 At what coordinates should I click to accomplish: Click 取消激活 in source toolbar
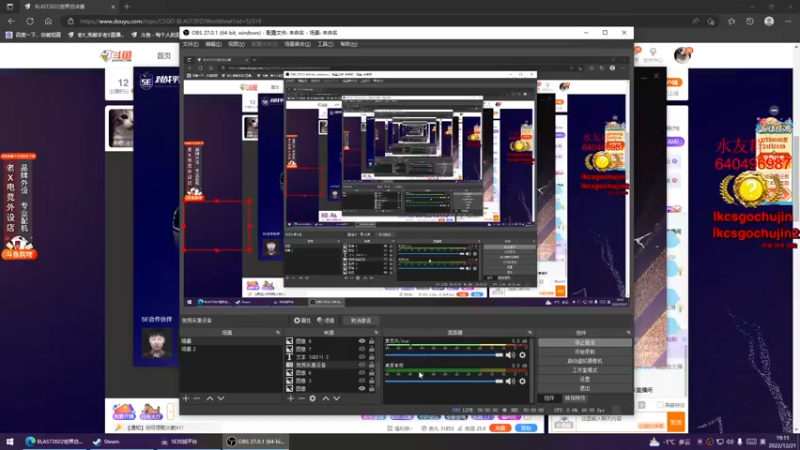point(361,320)
